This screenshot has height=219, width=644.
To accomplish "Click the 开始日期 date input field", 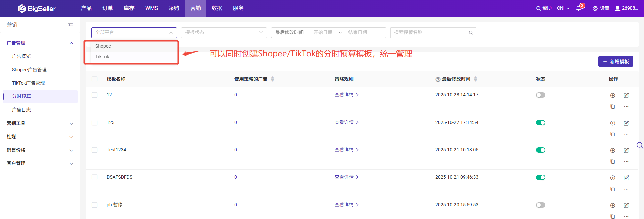I will pos(323,33).
